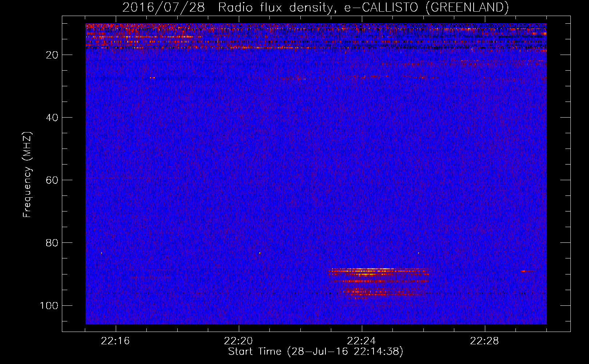The image size is (589, 364).
Task: Click the 60 MHz frequency tick label
Action: [52, 180]
